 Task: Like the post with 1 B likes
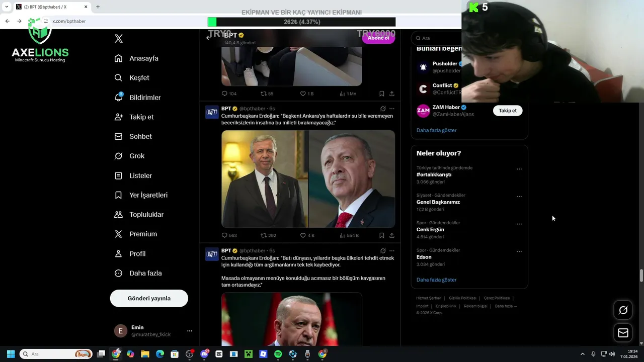(x=303, y=94)
